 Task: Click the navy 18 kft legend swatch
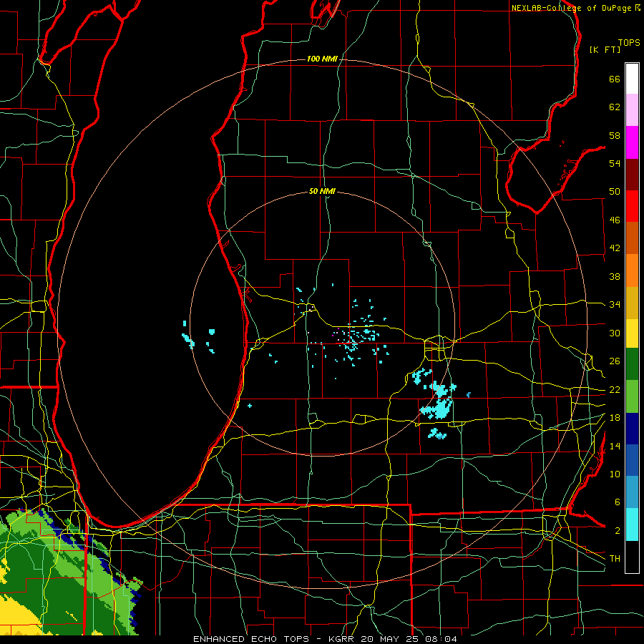(632, 429)
